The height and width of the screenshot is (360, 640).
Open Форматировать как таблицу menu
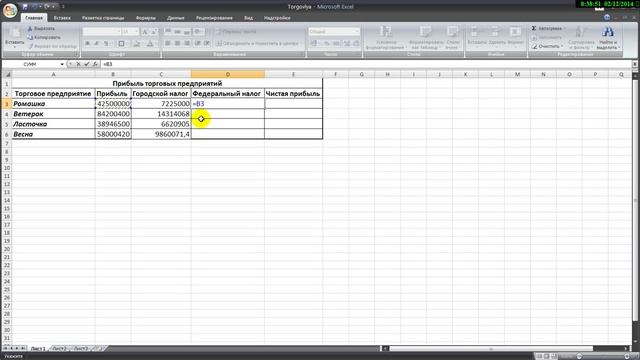point(426,38)
